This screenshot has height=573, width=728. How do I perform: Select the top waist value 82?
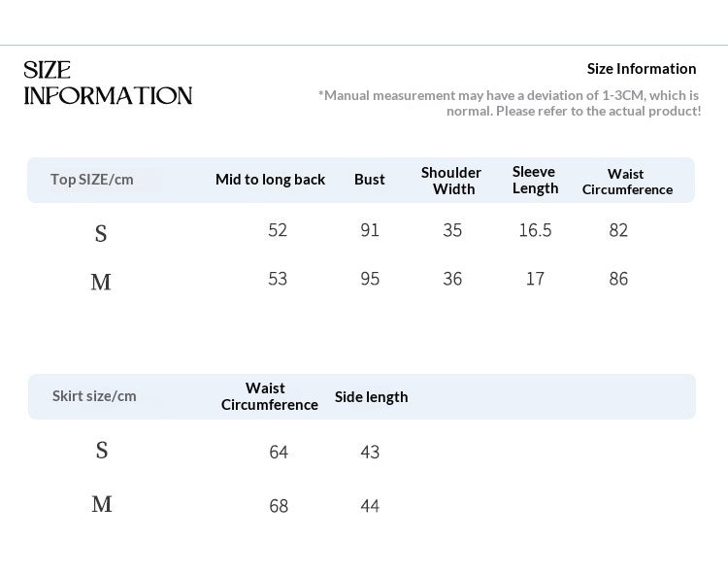[x=618, y=230]
